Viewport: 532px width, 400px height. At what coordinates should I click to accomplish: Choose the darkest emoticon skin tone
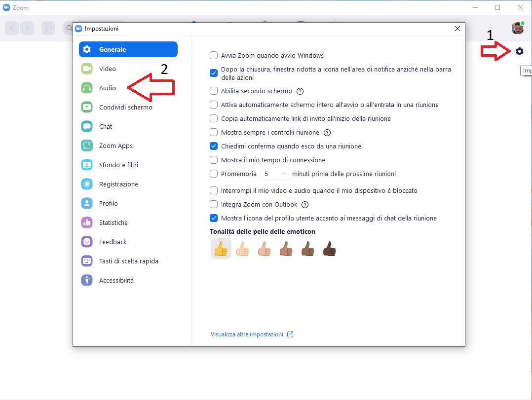[x=329, y=249]
